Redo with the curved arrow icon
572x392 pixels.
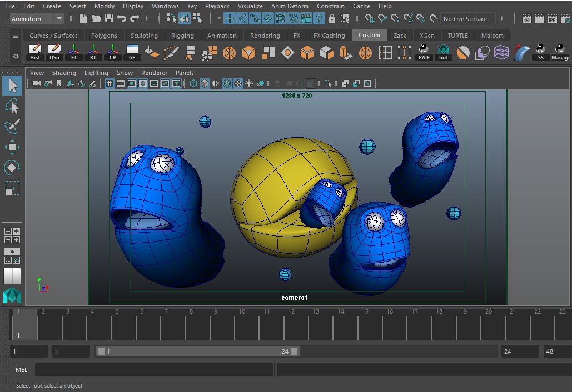[x=135, y=18]
